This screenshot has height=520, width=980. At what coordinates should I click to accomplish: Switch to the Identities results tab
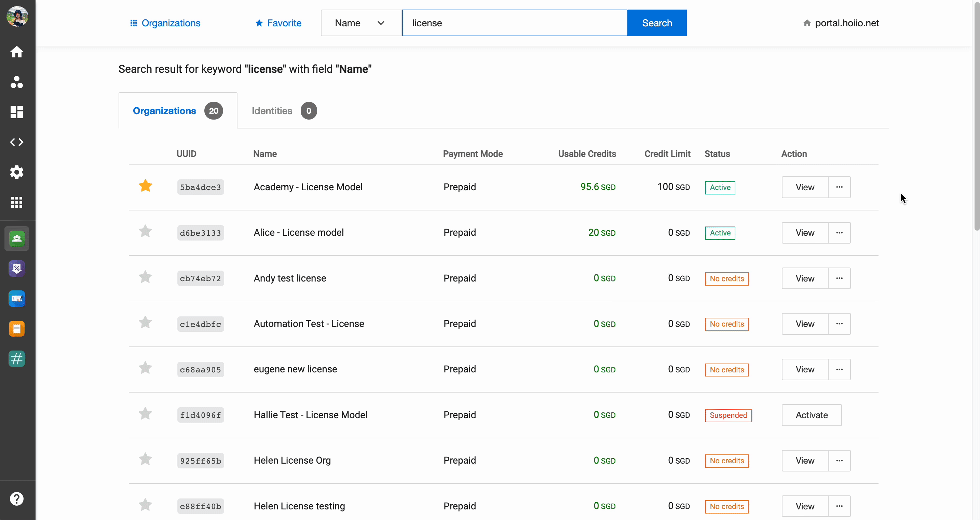(x=284, y=111)
